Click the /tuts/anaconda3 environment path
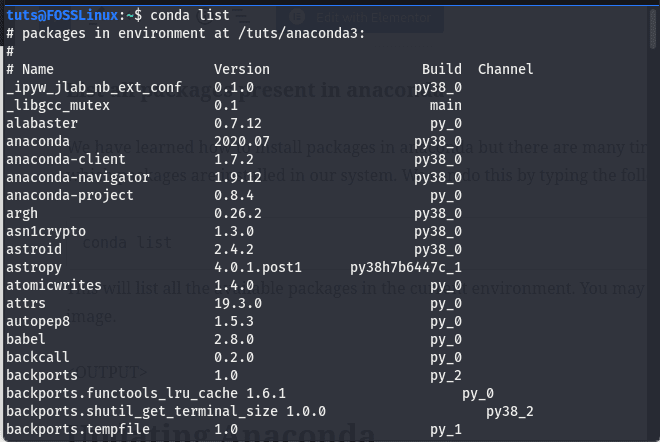Viewport: 660px width, 442px height. click(301, 33)
